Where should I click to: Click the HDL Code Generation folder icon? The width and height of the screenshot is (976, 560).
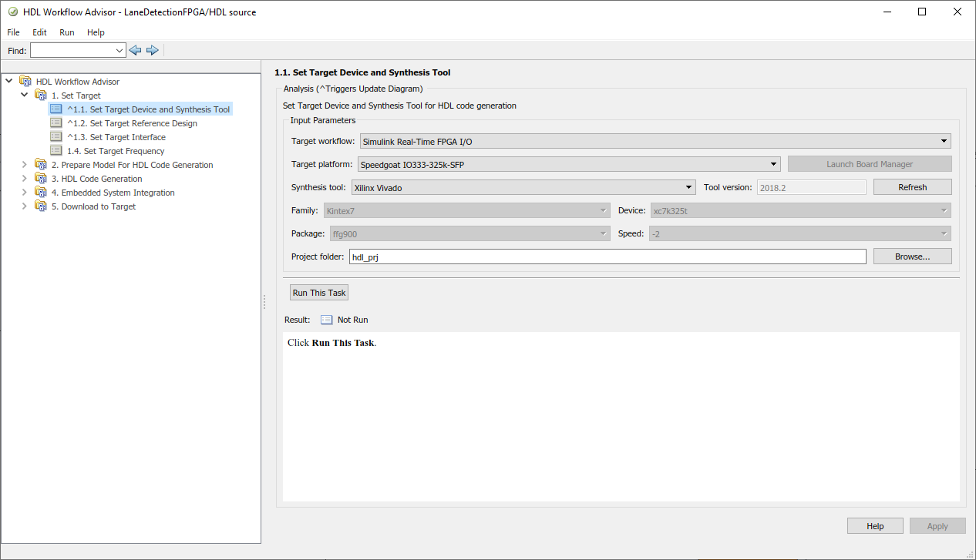(x=41, y=179)
